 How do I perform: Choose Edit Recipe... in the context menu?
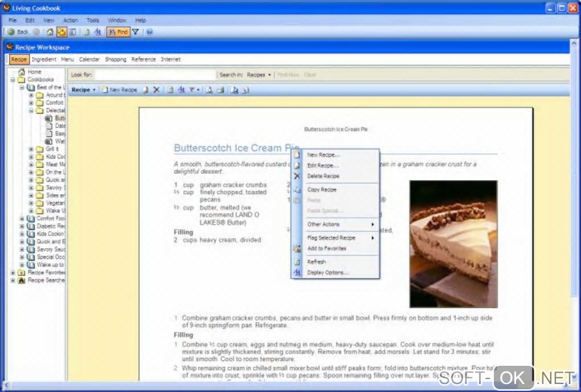click(x=335, y=166)
